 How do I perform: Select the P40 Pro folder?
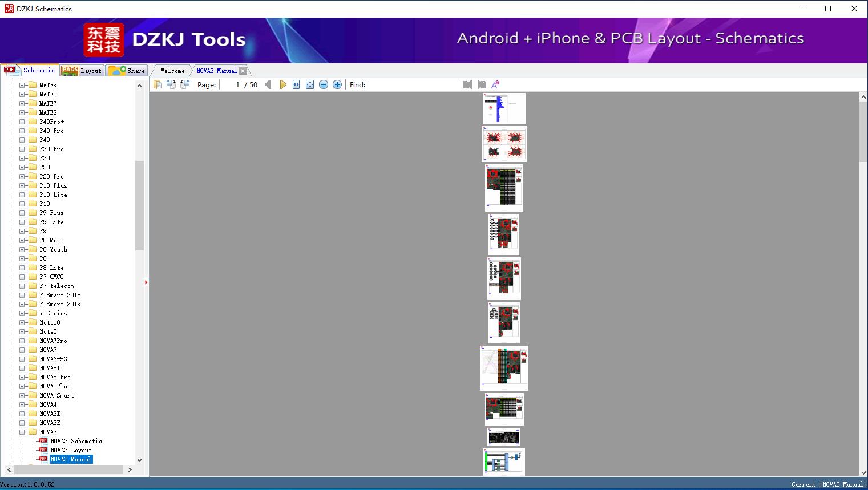tap(51, 131)
